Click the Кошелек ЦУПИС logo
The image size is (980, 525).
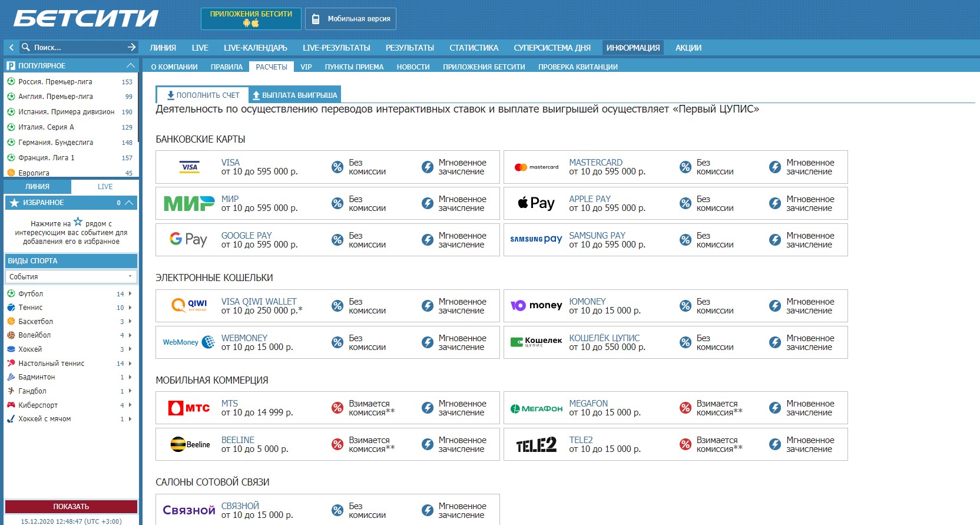point(536,342)
